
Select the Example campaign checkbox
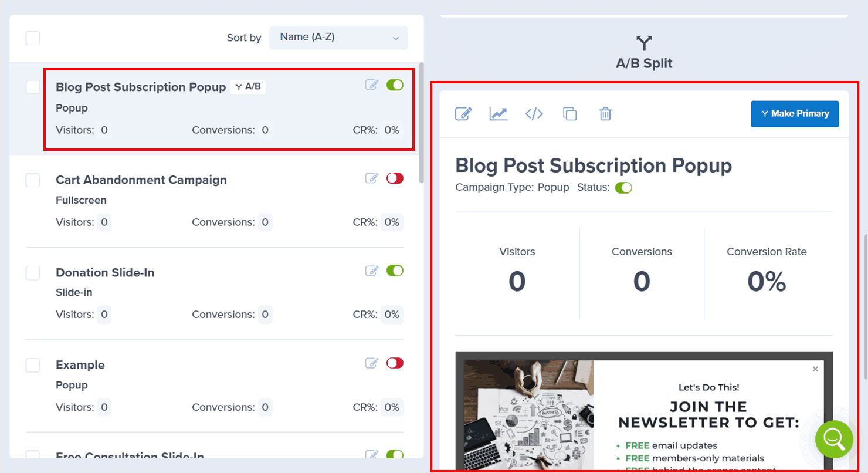point(32,365)
